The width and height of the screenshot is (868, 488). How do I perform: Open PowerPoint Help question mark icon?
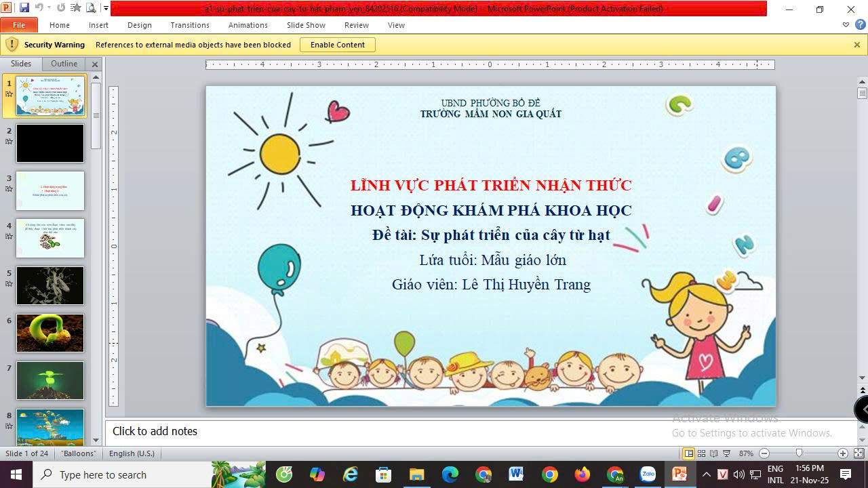tap(859, 25)
